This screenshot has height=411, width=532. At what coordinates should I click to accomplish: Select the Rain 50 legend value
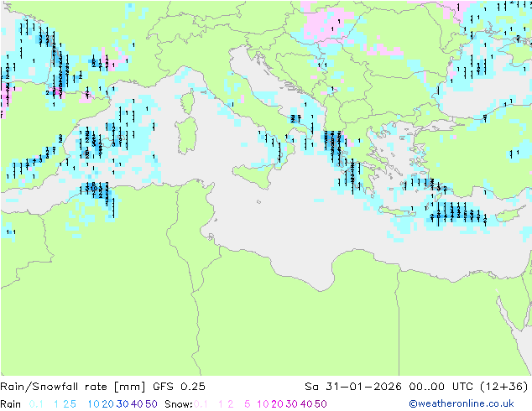(151, 404)
